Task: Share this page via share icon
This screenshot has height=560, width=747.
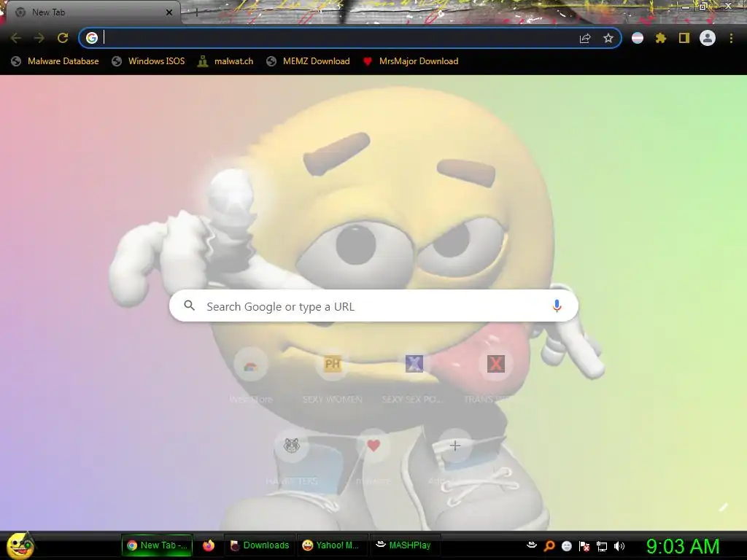Action: click(x=585, y=38)
